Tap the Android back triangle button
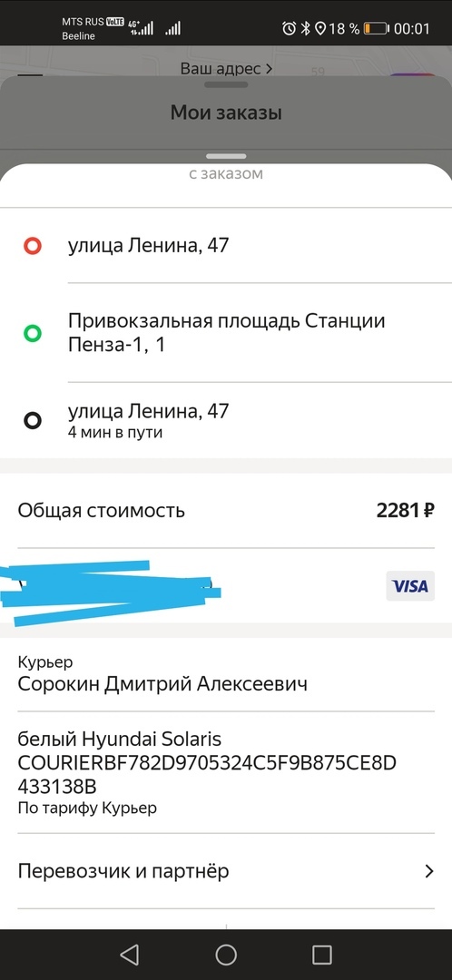The height and width of the screenshot is (980, 452). 129,954
